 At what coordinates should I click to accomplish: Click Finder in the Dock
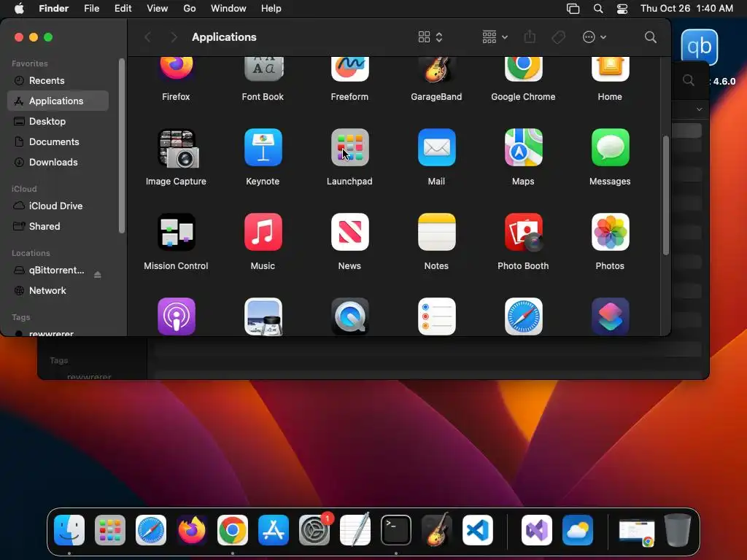pos(69,530)
